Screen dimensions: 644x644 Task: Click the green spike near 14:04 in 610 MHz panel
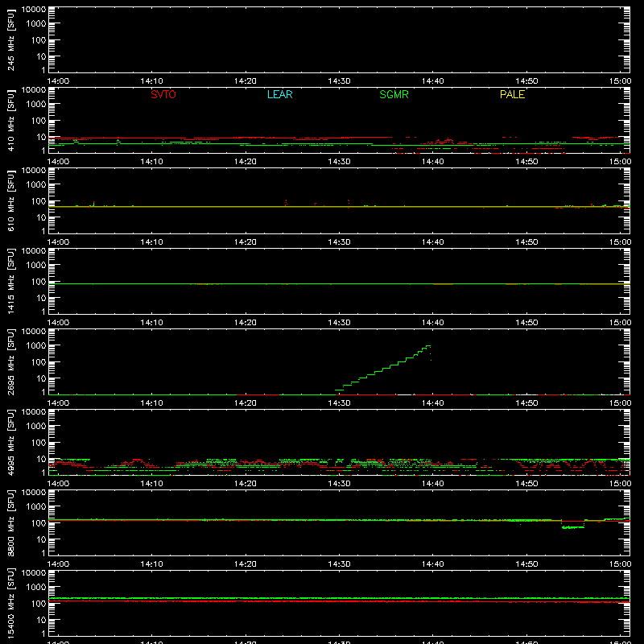click(93, 204)
